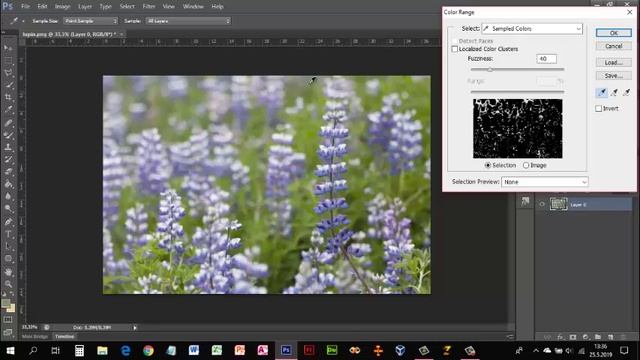Select the Lasso tool
Viewport: 640px width, 360px height.
[8, 73]
